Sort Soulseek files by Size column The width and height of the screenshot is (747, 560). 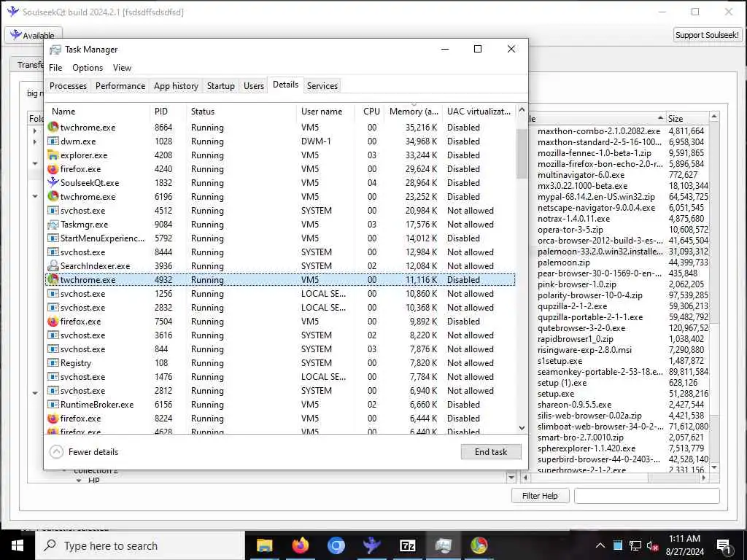687,119
